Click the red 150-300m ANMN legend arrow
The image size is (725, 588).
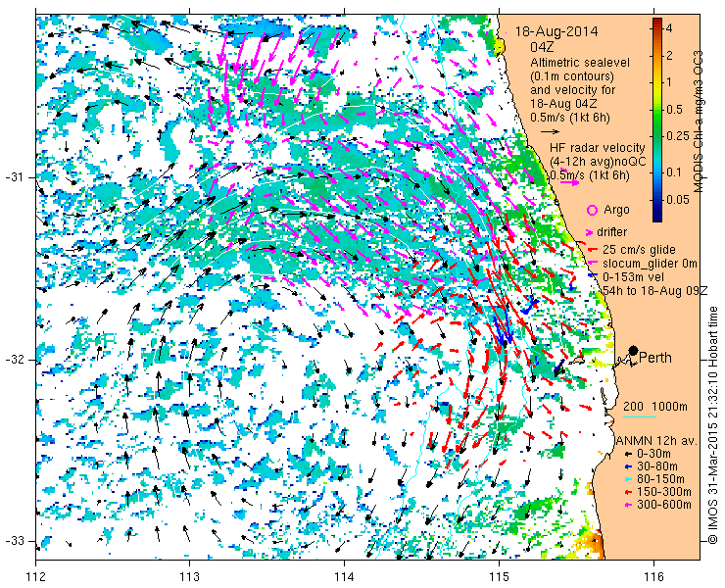(628, 492)
